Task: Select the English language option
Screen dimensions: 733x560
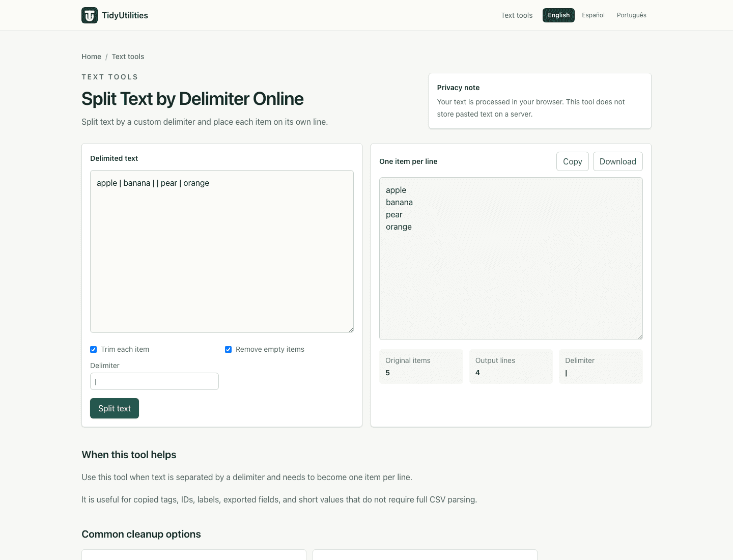Action: 558,15
